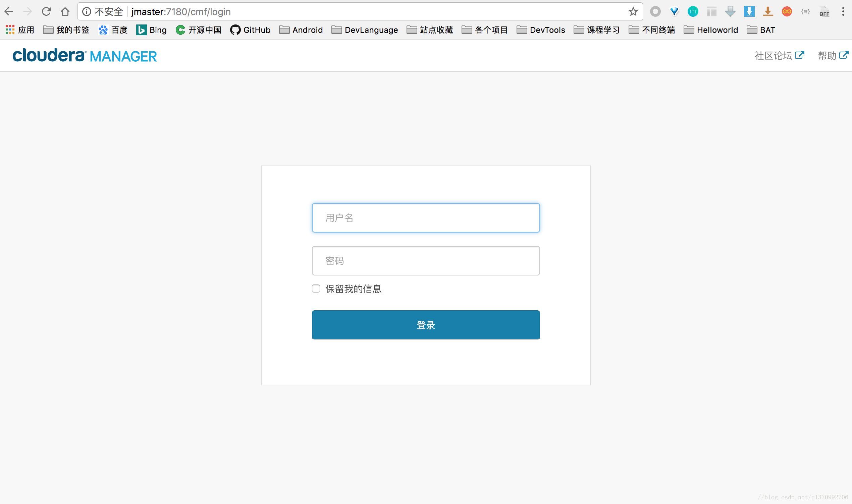Click the browser forward arrow
This screenshot has width=852, height=504.
pyautogui.click(x=28, y=11)
